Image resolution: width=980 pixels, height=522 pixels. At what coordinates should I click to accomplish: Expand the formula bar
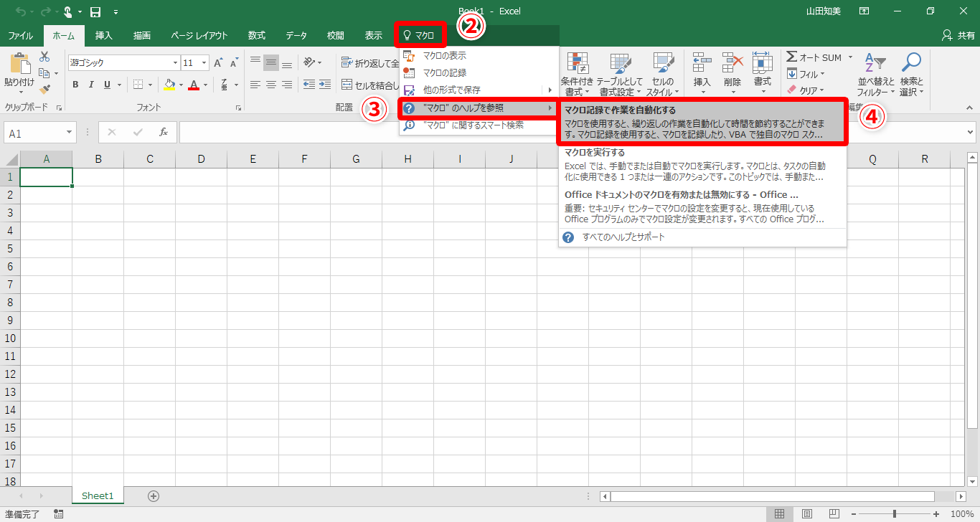(x=971, y=133)
